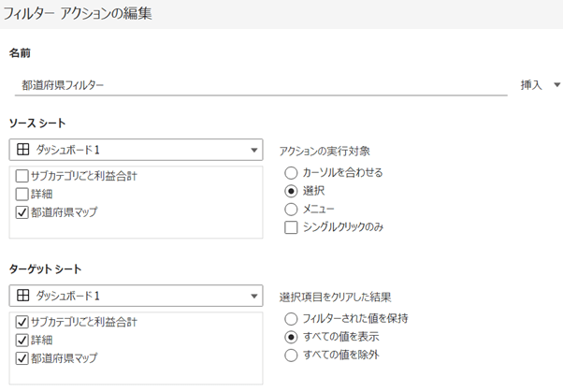Open the ソース シート dashboard dropdown arrow

[254, 150]
